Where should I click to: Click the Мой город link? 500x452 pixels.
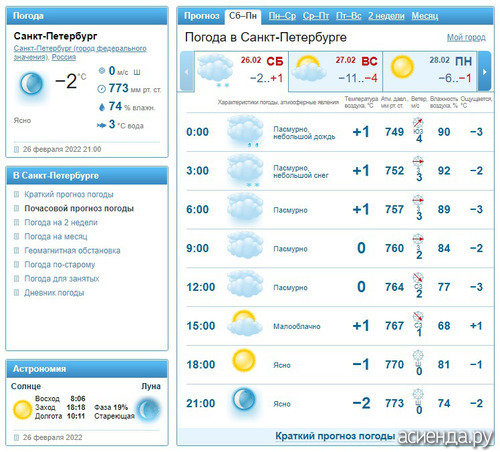[466, 37]
